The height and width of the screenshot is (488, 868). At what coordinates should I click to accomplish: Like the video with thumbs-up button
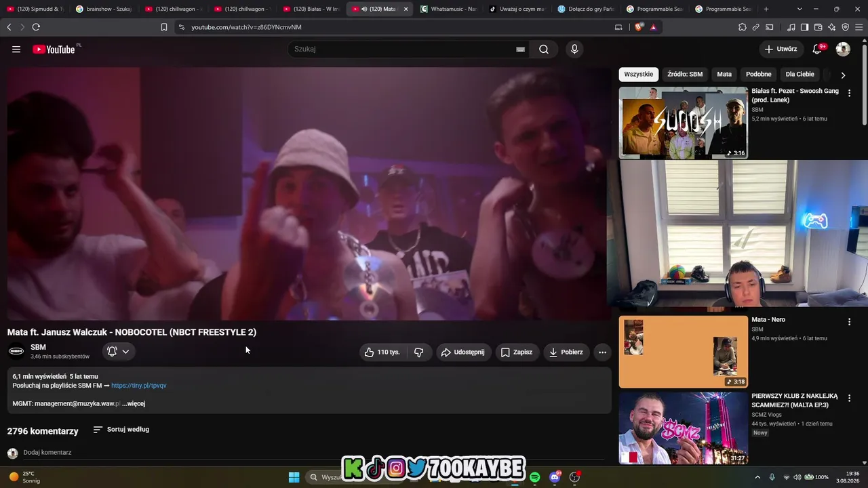point(382,352)
